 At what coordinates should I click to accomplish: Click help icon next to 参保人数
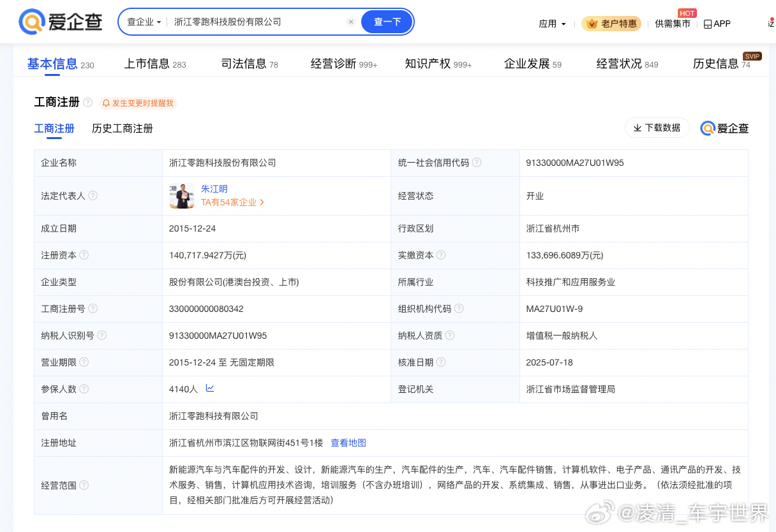point(84,389)
